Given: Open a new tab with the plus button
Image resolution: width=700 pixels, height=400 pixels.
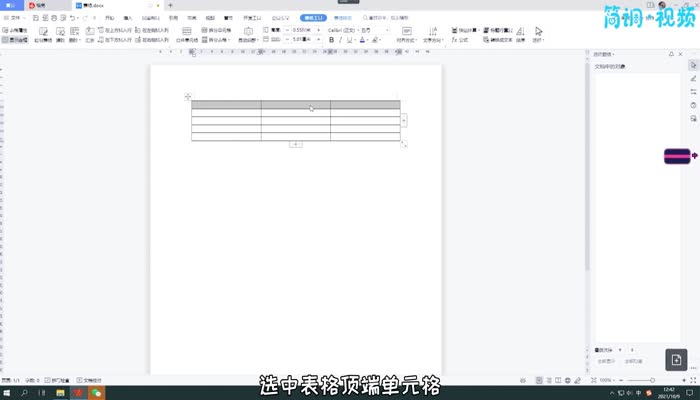Looking at the screenshot, I should (170, 5).
